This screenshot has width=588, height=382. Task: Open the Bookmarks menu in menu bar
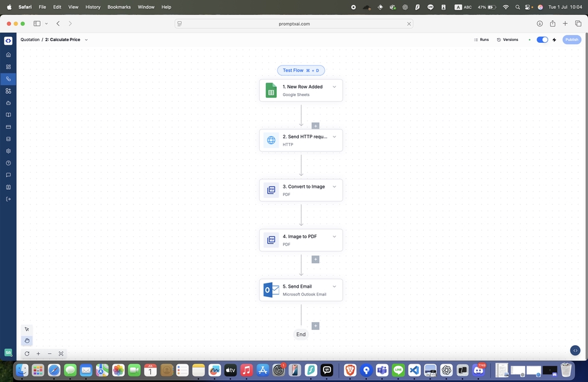point(119,7)
